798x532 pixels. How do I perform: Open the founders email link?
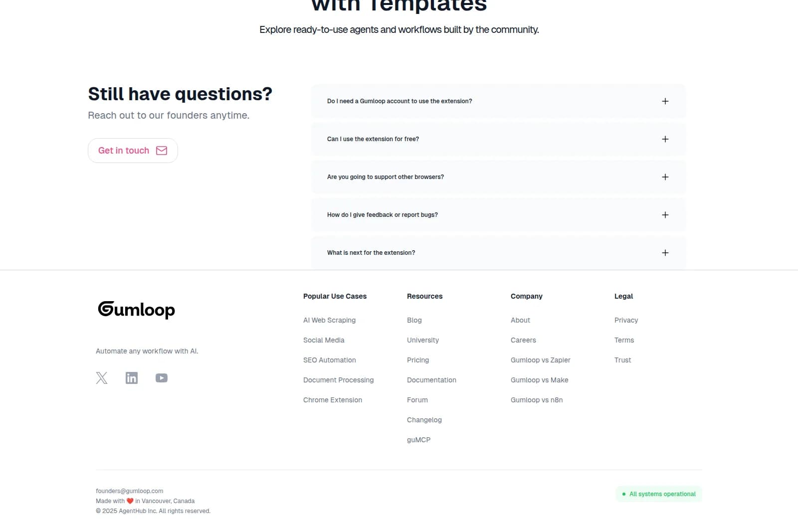tap(129, 491)
